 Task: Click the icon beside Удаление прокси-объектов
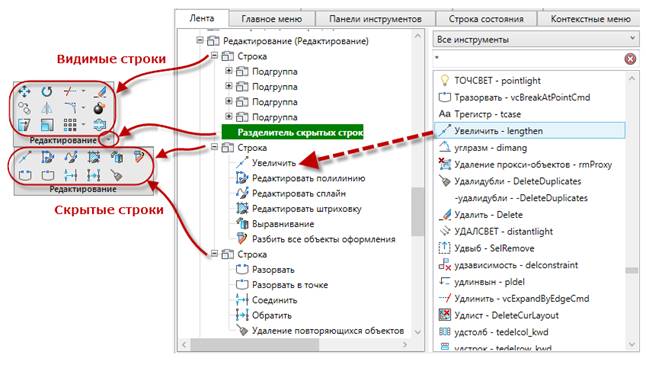coord(445,164)
